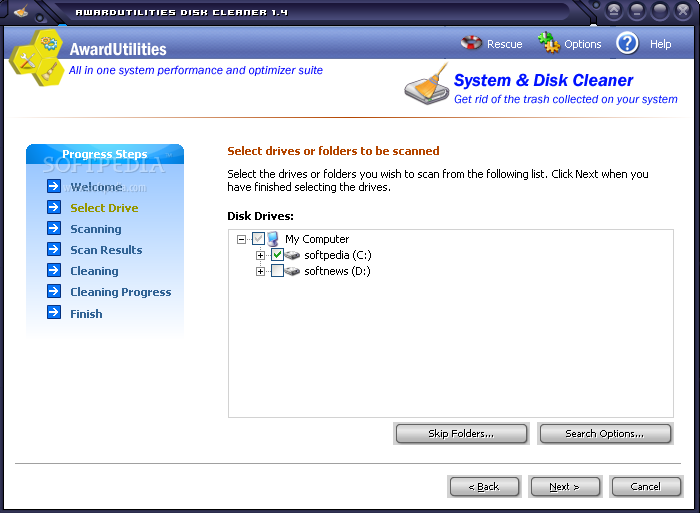Open the Scan Results step
The height and width of the screenshot is (513, 700).
(106, 250)
